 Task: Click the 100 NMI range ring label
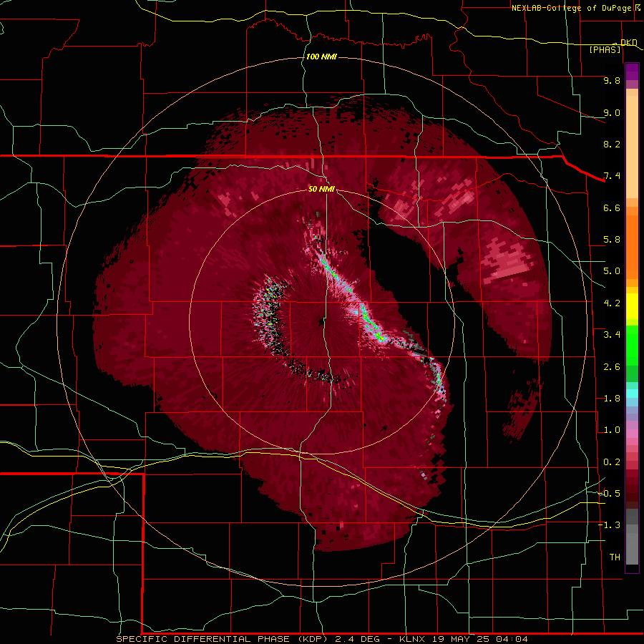[321, 57]
